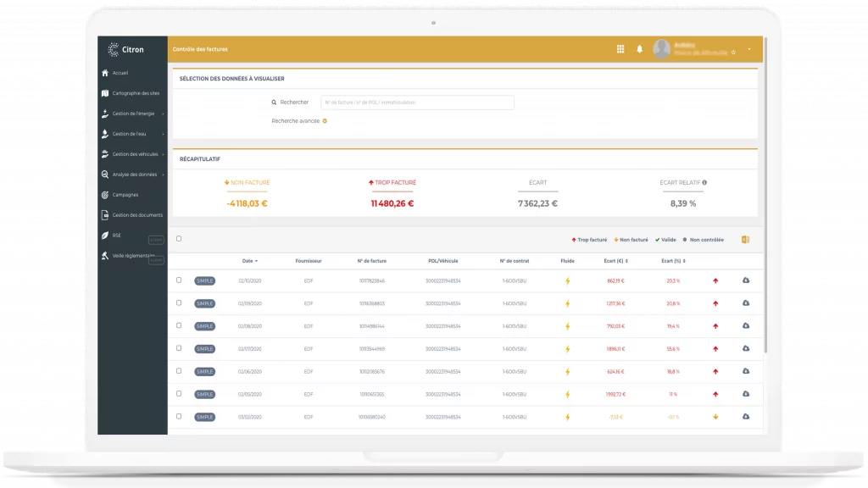Sort the table by Date column
868x488 pixels.
coord(249,261)
